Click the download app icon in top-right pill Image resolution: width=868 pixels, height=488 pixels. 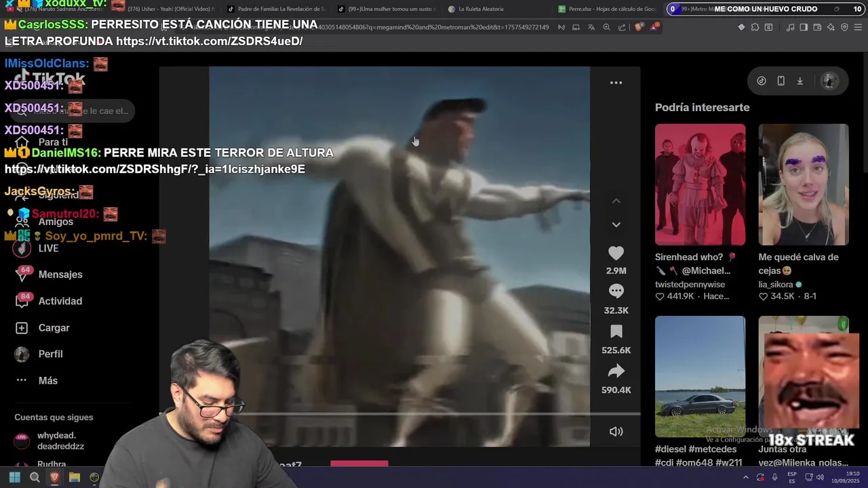[x=800, y=81]
